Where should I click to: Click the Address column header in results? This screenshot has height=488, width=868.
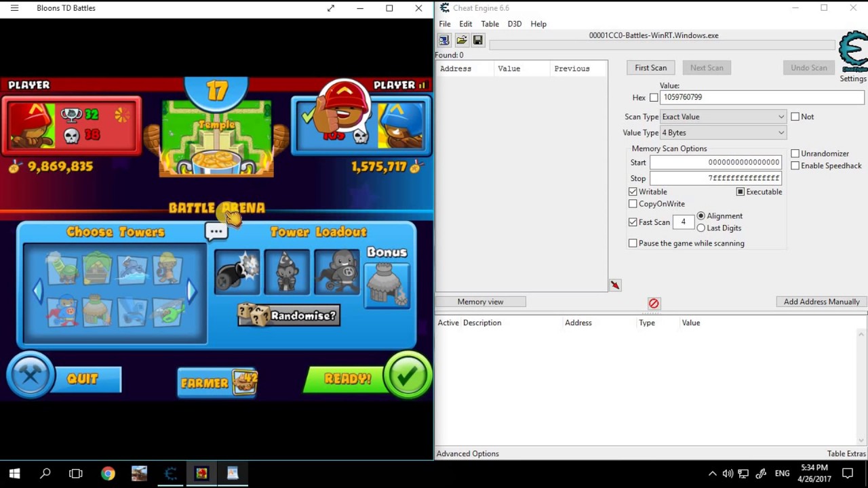coord(466,68)
